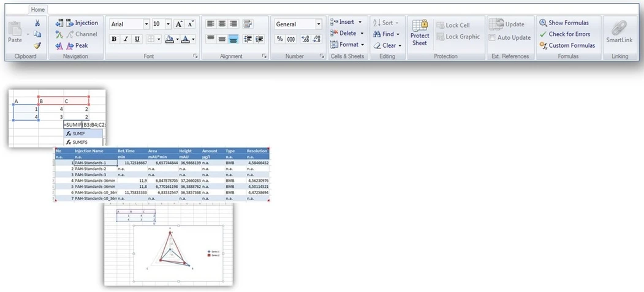Viewport: 644px width, 292px height.
Task: Align cell content to middle
Action: [222, 39]
